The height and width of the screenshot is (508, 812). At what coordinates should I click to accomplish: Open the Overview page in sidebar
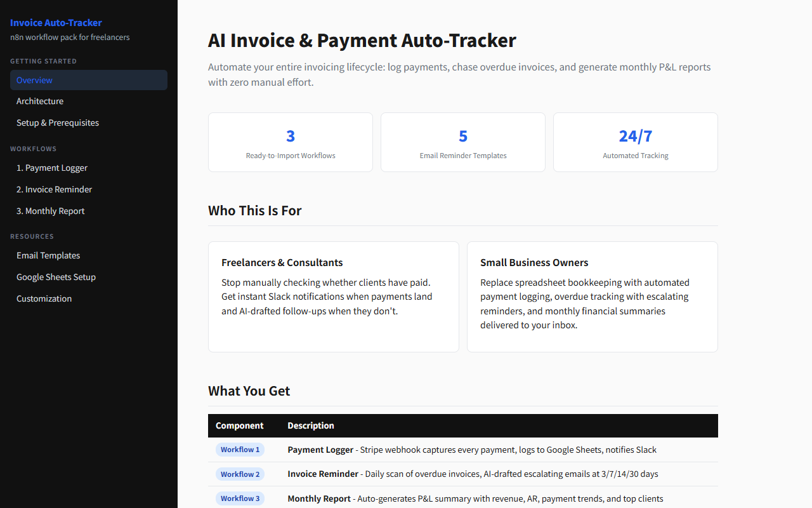click(x=34, y=80)
